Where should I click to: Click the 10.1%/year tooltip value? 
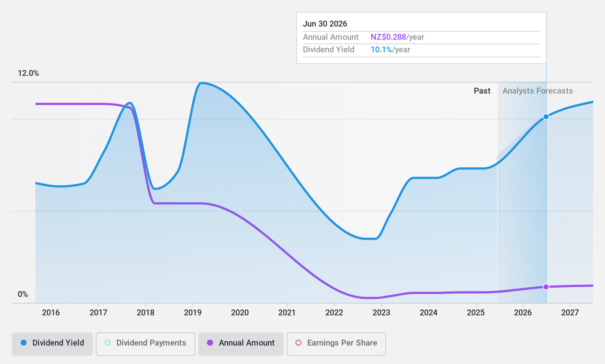[x=390, y=50]
